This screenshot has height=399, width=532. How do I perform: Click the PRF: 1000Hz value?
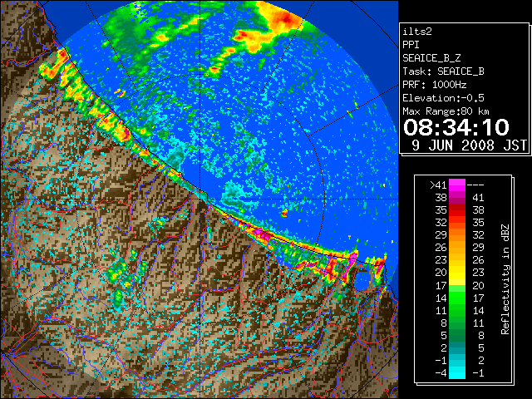click(x=434, y=85)
